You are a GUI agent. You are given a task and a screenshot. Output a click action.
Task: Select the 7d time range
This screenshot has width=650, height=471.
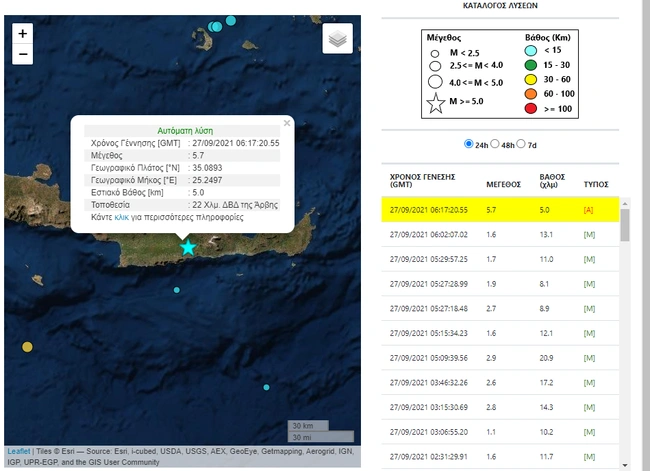[x=520, y=144]
